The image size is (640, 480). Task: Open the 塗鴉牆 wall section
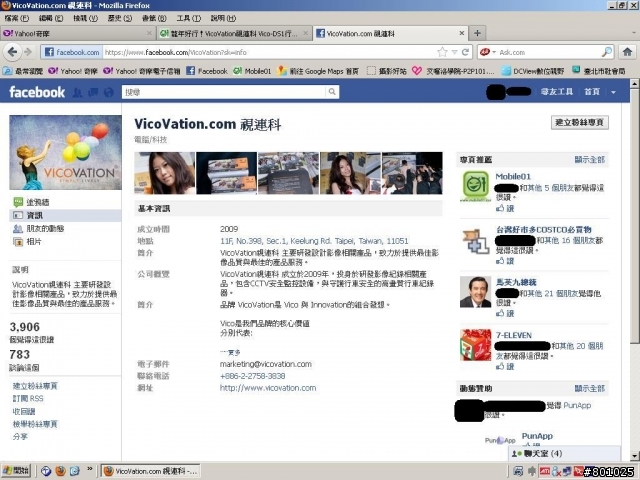(38, 202)
